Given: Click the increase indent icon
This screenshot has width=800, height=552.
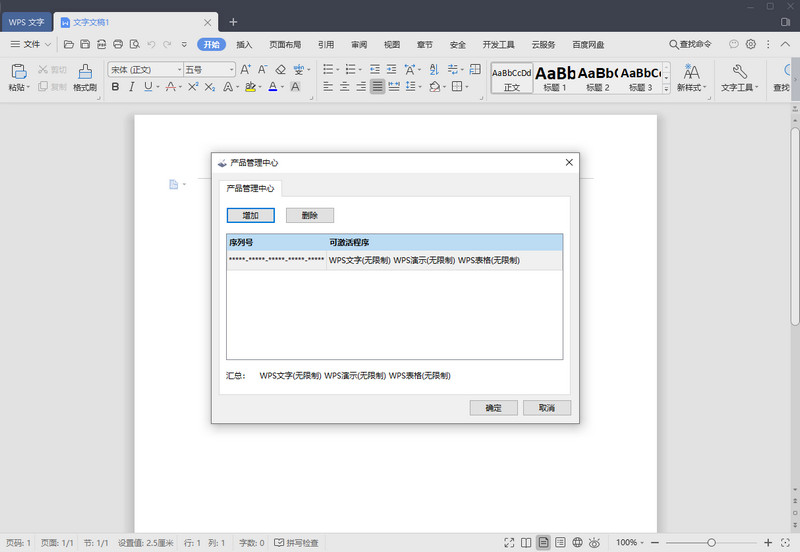Looking at the screenshot, I should [391, 69].
